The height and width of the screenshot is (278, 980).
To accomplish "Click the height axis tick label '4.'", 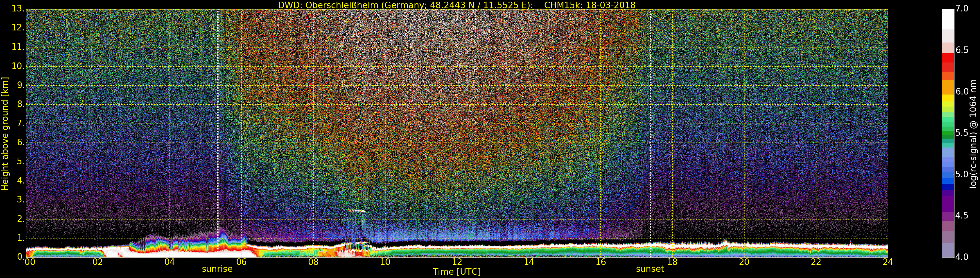I will (x=21, y=180).
